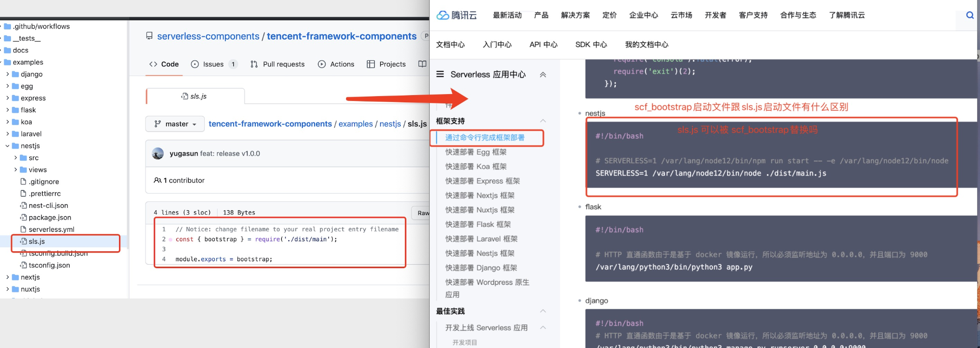Viewport: 980px width, 348px height.
Task: Open 快速部署 Koa 框架 doc
Action: [476, 167]
